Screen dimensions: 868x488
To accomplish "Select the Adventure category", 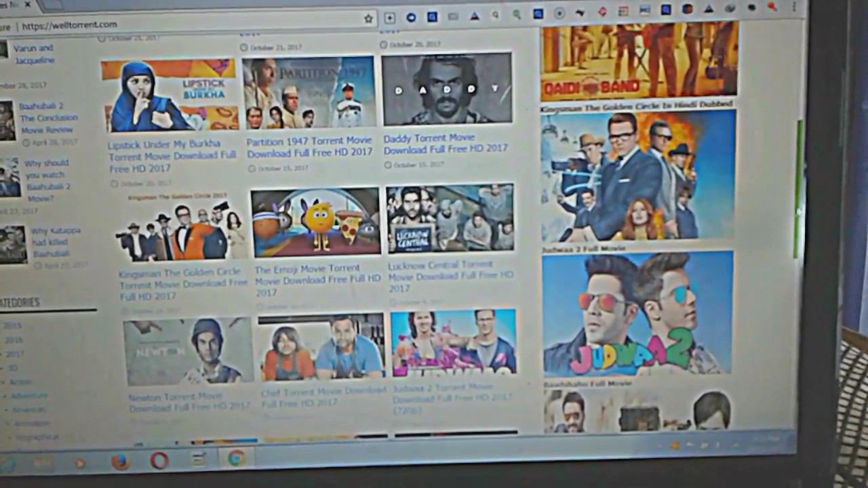I will [29, 396].
